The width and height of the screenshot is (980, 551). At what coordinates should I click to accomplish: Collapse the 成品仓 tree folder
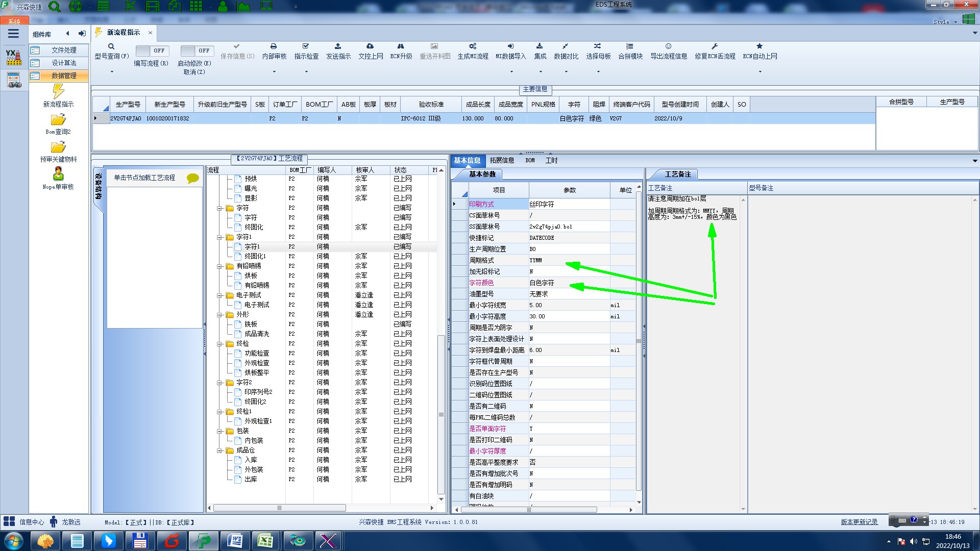[219, 450]
